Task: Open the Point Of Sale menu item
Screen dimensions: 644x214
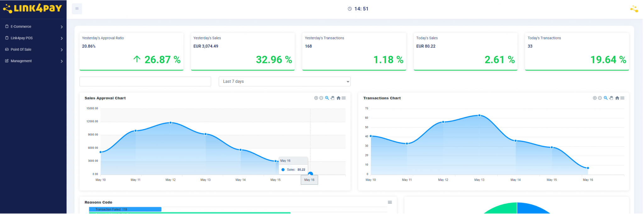Action: tap(34, 49)
